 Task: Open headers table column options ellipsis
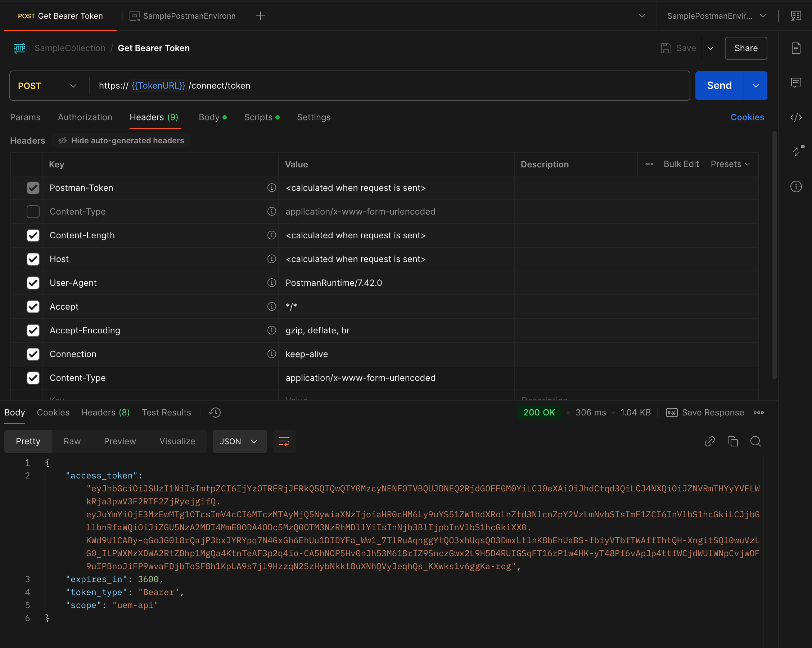click(x=649, y=164)
